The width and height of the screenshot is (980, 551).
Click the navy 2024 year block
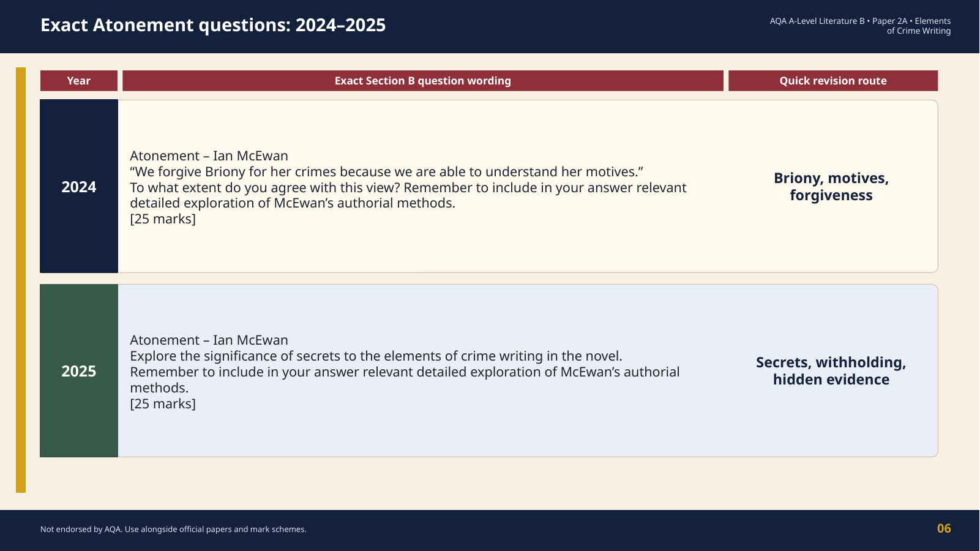(79, 186)
